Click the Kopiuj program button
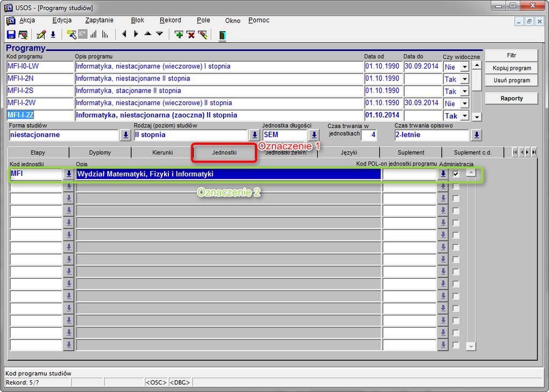Screen dimensions: 549x392 pyautogui.click(x=511, y=68)
